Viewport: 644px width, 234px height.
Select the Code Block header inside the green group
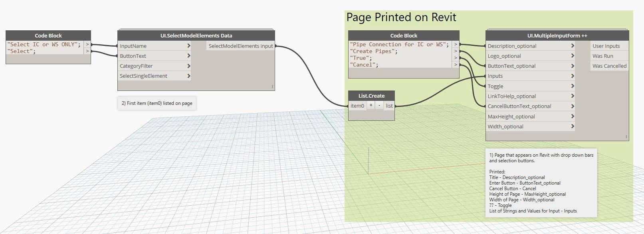pos(404,35)
